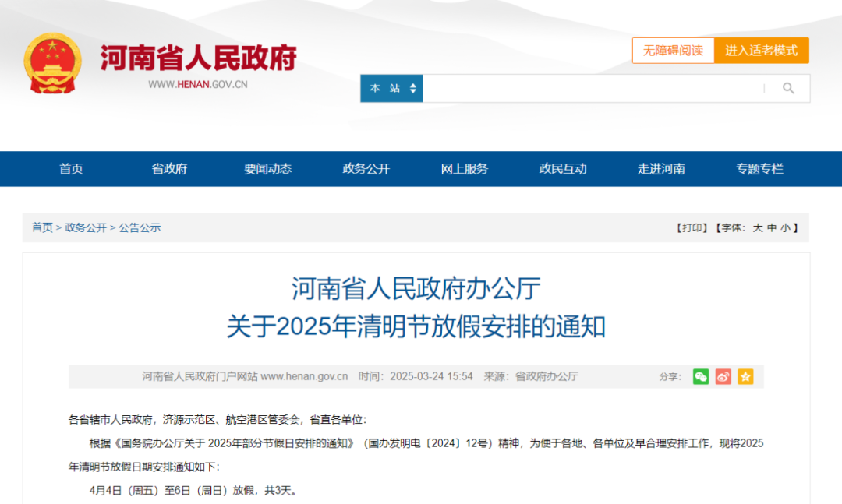This screenshot has height=504, width=842.
Task: Click the search magnifier icon
Action: [787, 88]
